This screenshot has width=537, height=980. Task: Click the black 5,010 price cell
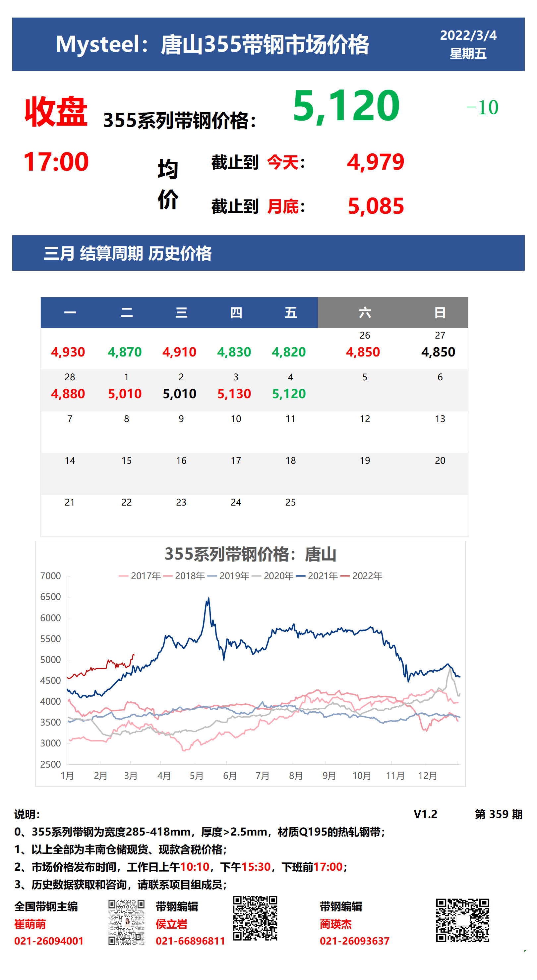pyautogui.click(x=180, y=394)
